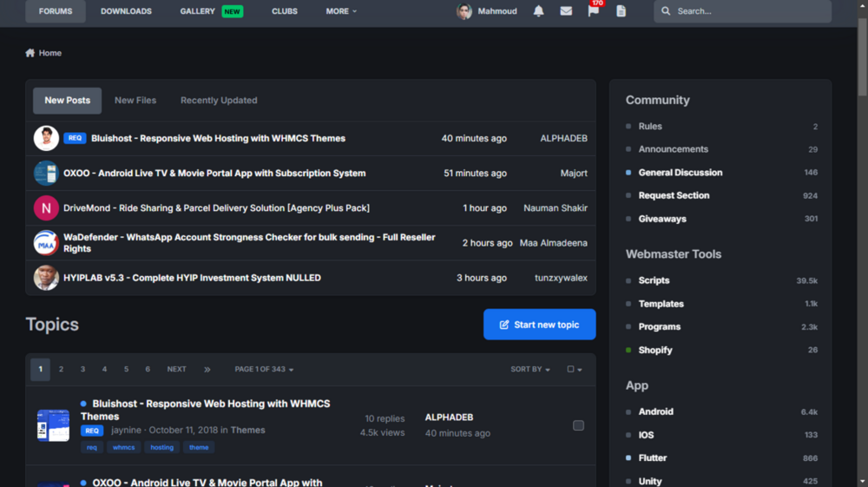Screen dimensions: 868x487
Task: Click the theme tag
Action: point(199,447)
